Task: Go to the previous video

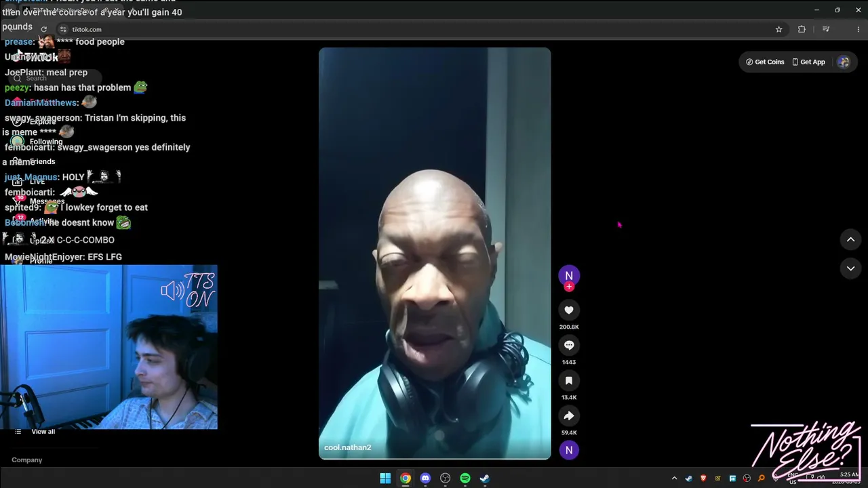Action: 850,239
